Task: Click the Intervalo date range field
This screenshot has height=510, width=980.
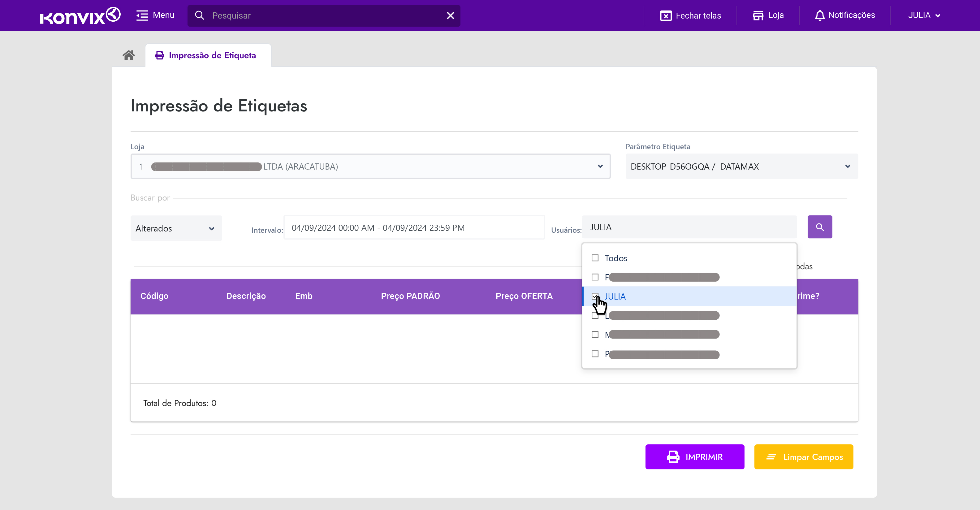Action: click(x=414, y=227)
